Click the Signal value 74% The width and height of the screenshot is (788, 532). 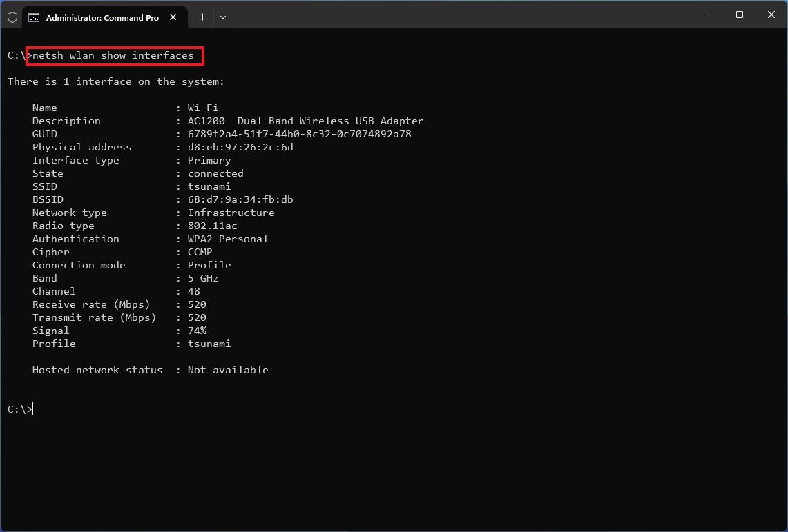coord(197,331)
